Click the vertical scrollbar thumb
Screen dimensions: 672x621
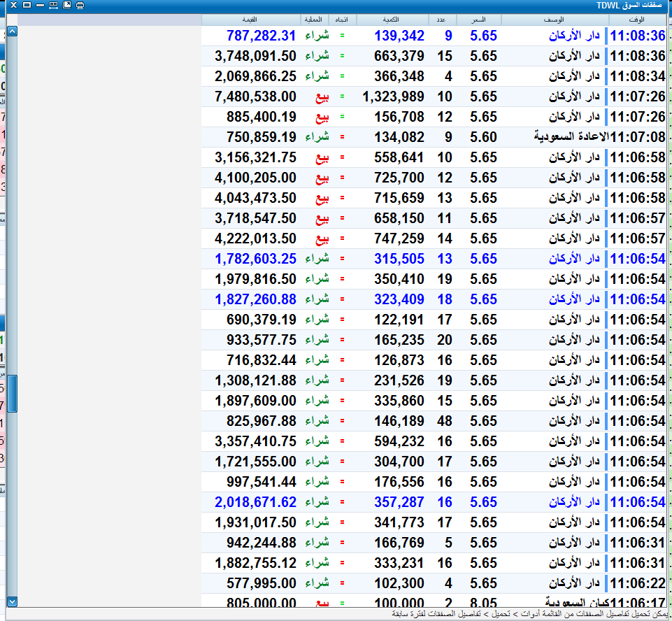click(x=12, y=394)
